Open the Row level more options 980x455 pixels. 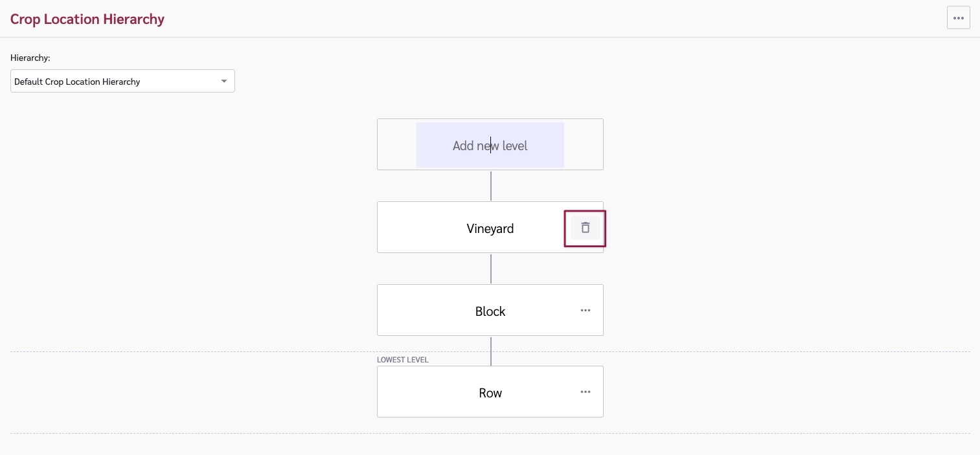586,392
